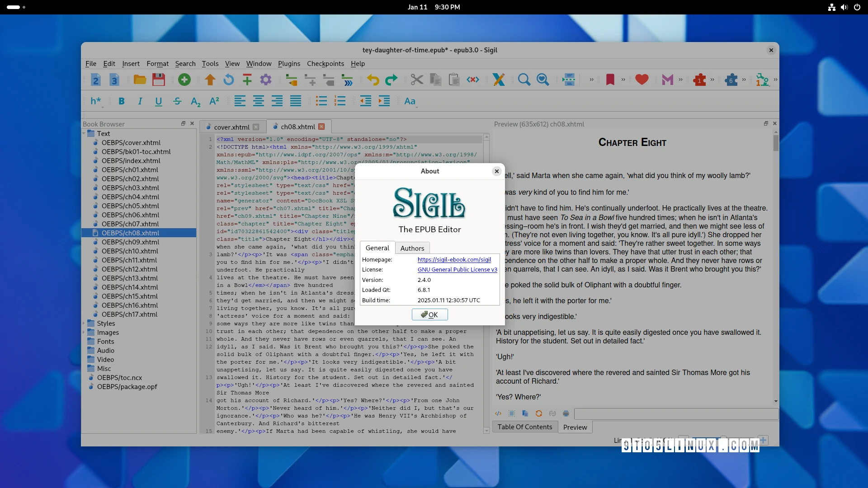Open Find with the magnifying glass icon
Viewport: 868px width, 488px height.
pos(524,80)
